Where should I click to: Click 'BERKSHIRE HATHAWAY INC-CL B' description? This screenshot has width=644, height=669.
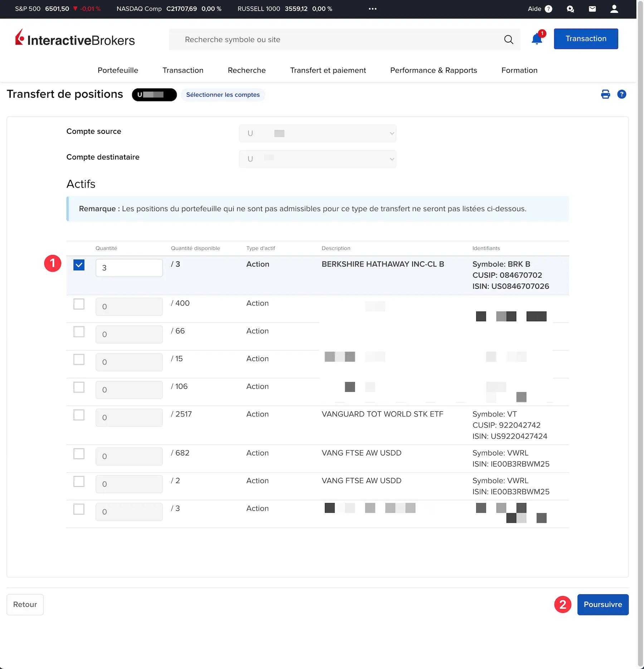click(x=383, y=264)
